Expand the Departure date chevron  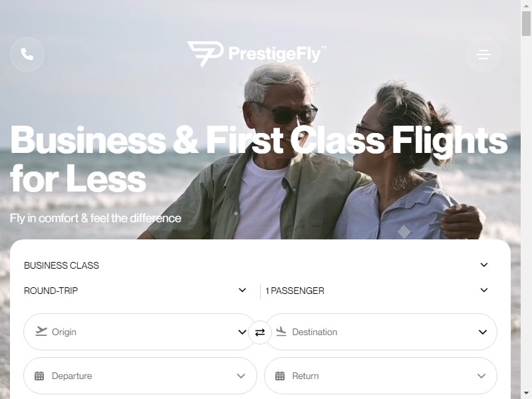pyautogui.click(x=241, y=376)
